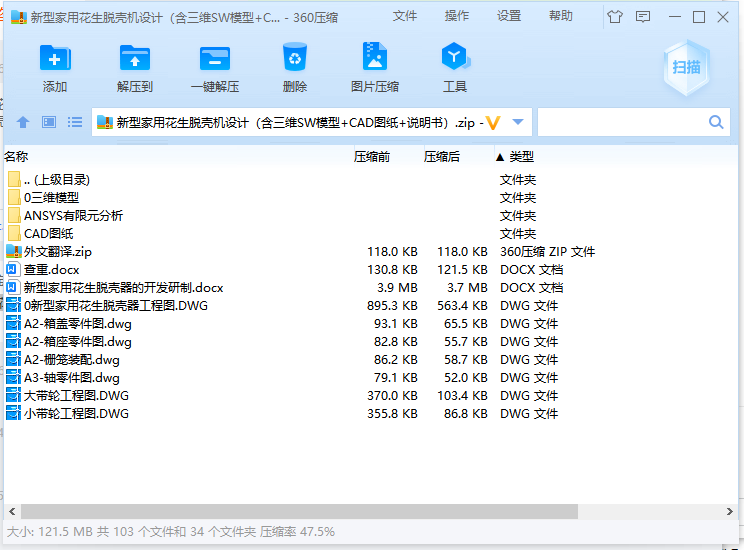Click the status bar compression ratio text

[297, 531]
